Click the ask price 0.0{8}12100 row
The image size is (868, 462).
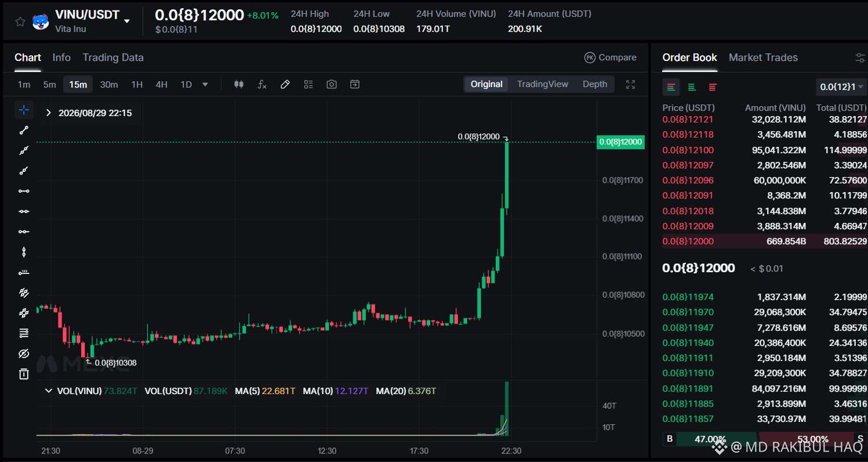(x=765, y=150)
